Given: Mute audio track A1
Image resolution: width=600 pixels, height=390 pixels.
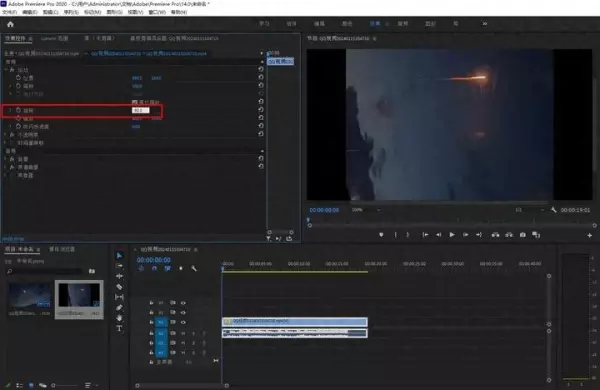Looking at the screenshot, I should (x=184, y=333).
